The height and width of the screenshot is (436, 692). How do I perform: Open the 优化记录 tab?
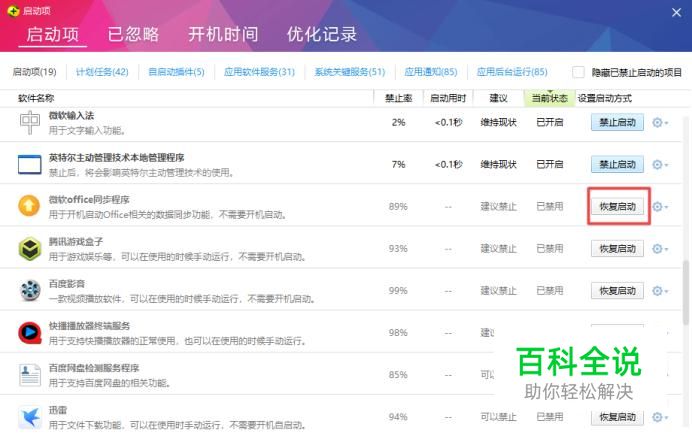click(322, 34)
